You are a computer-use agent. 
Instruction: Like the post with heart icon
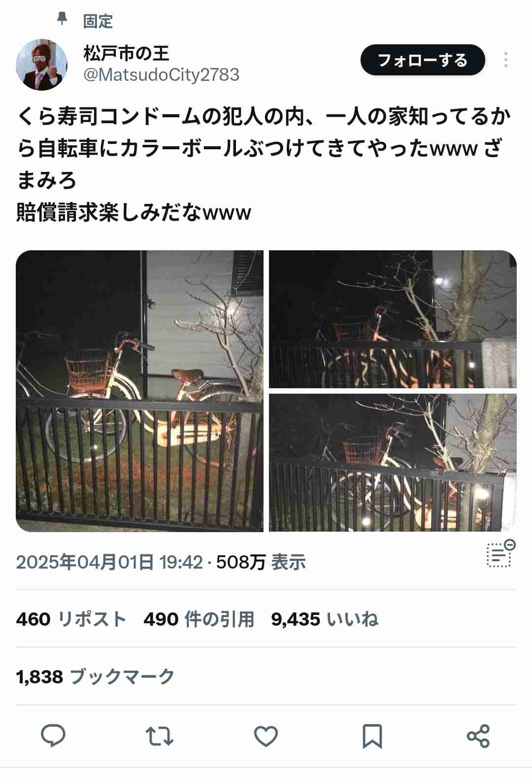point(266,736)
